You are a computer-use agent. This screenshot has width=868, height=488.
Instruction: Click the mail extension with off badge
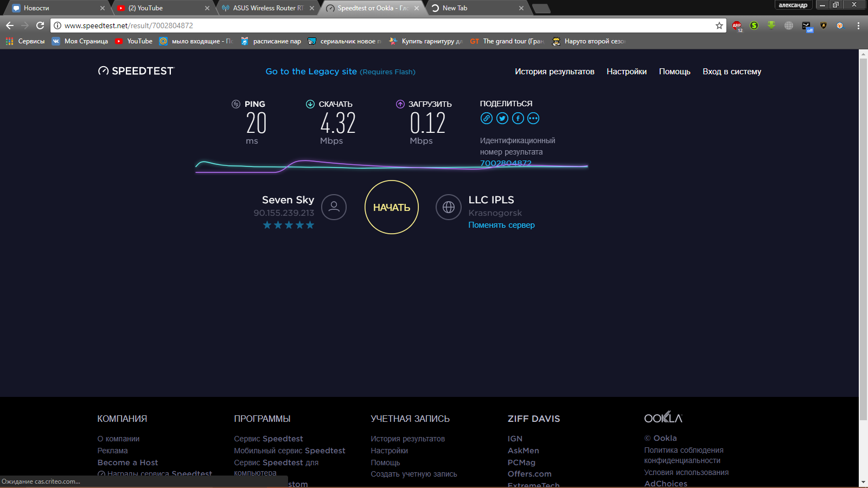tap(807, 26)
